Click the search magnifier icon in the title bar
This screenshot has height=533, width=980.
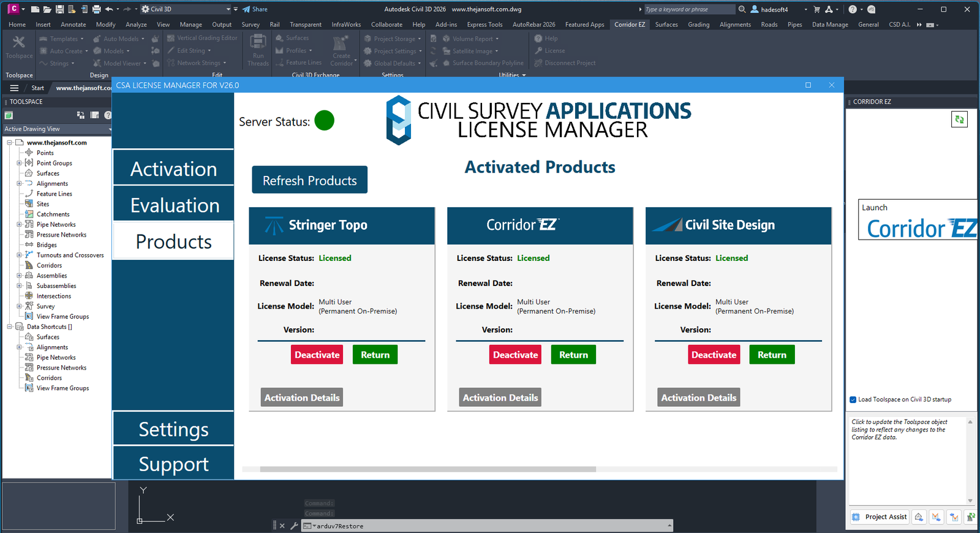pos(742,9)
